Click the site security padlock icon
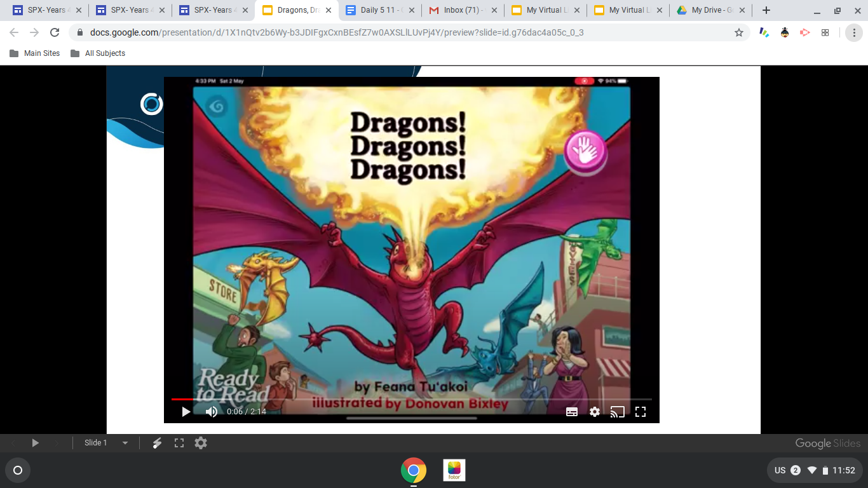Image resolution: width=868 pixels, height=488 pixels. 80,32
